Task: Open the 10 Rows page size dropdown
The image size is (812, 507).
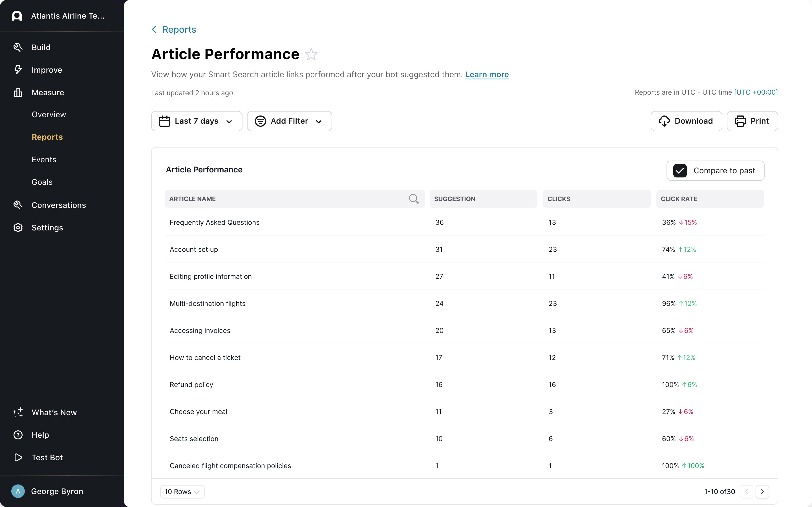Action: pyautogui.click(x=182, y=492)
